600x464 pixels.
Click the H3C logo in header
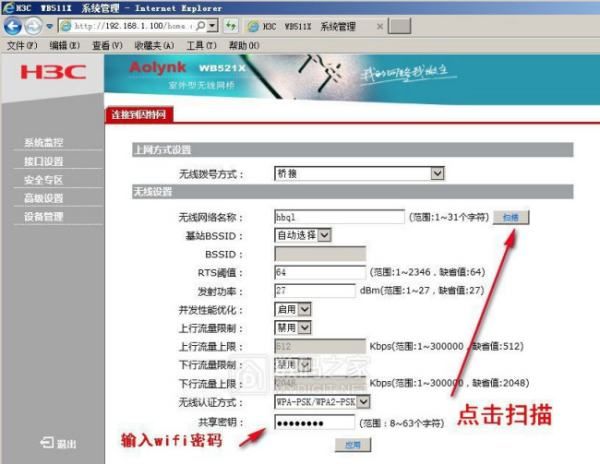pos(54,74)
